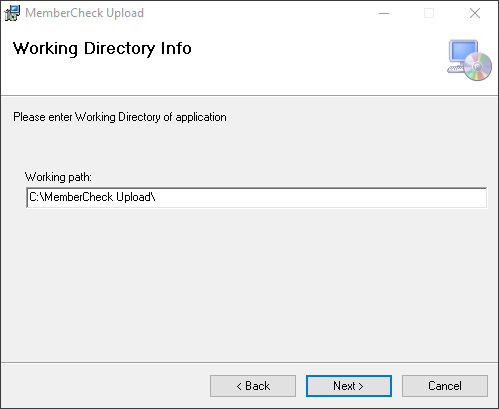499x409 pixels.
Task: Click the blue monitor in the setup graphic
Action: pyautogui.click(x=463, y=51)
